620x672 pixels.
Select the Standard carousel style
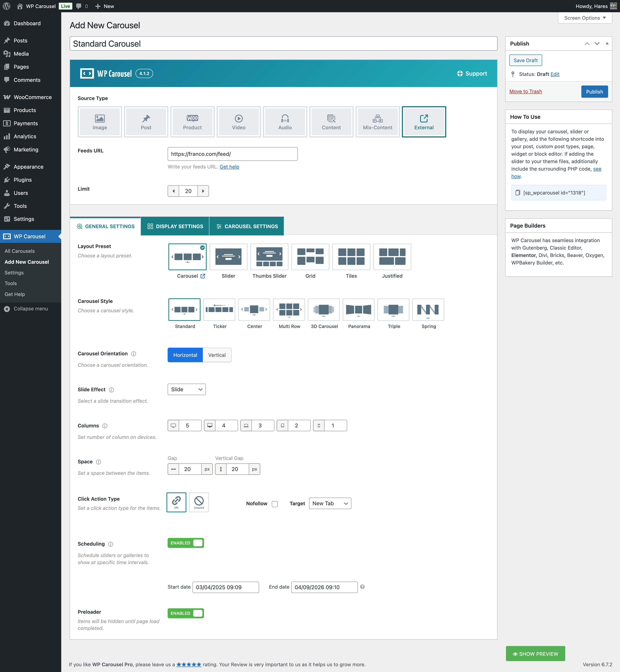coord(184,309)
